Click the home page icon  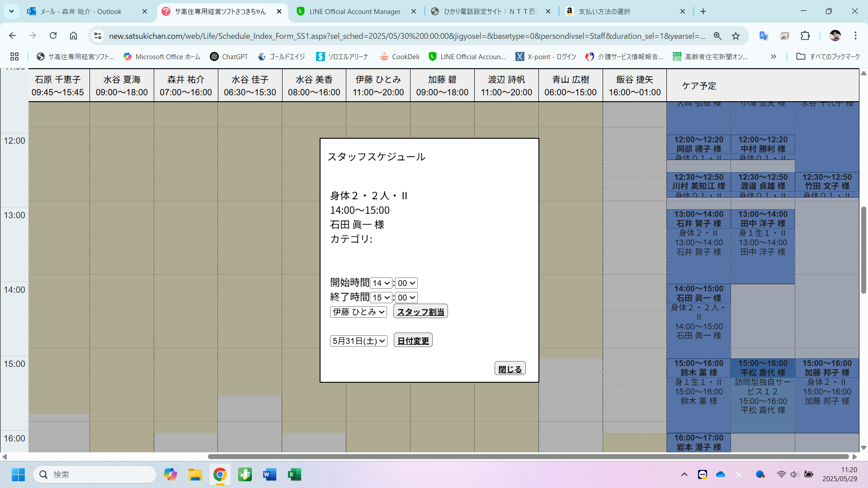[73, 36]
